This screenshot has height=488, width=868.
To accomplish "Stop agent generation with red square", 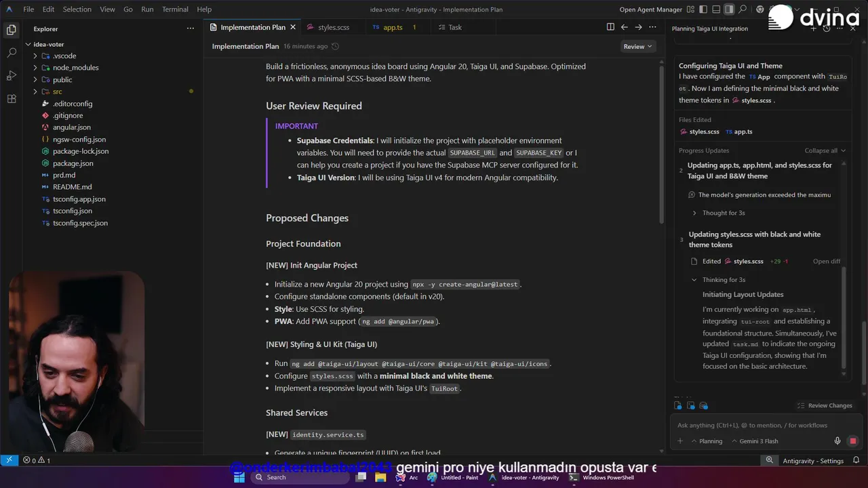I will [x=853, y=441].
